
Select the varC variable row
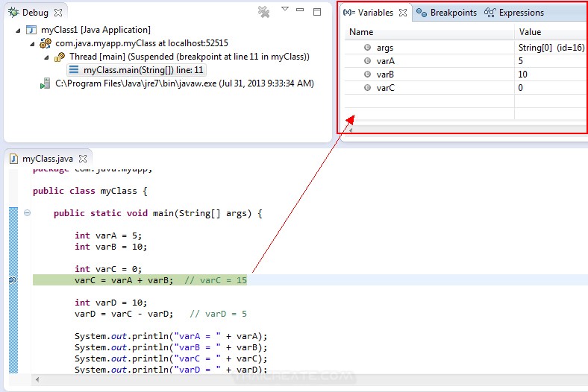pyautogui.click(x=466, y=88)
